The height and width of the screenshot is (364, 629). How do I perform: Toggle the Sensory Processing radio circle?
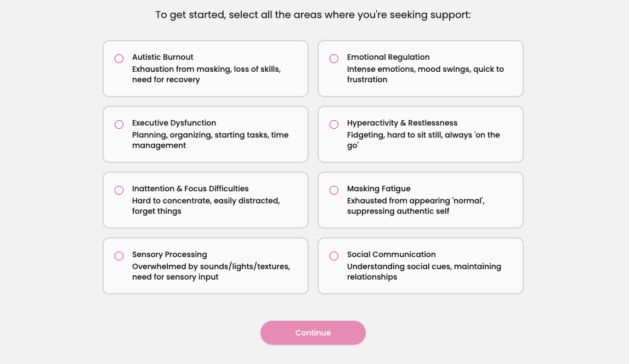click(x=119, y=256)
